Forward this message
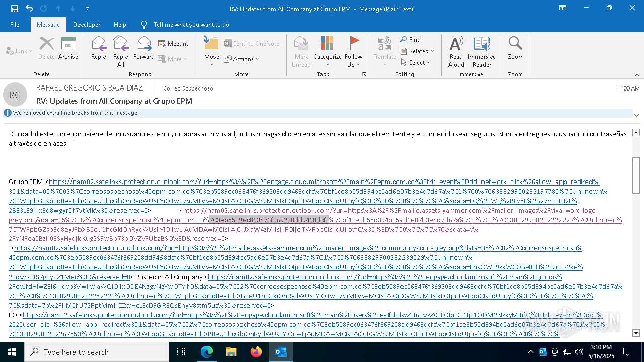The width and height of the screenshot is (644, 362). pyautogui.click(x=144, y=48)
